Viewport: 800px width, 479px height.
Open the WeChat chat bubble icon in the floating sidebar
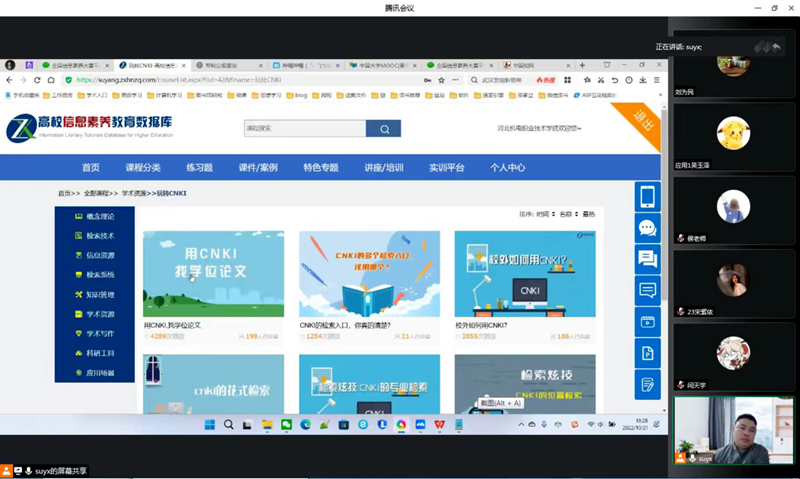pos(647,228)
